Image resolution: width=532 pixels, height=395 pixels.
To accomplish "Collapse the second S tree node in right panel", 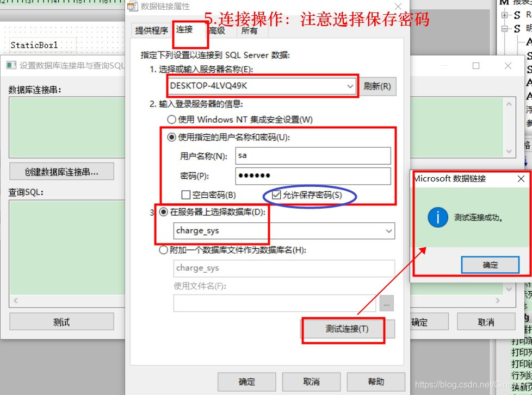I will point(504,29).
